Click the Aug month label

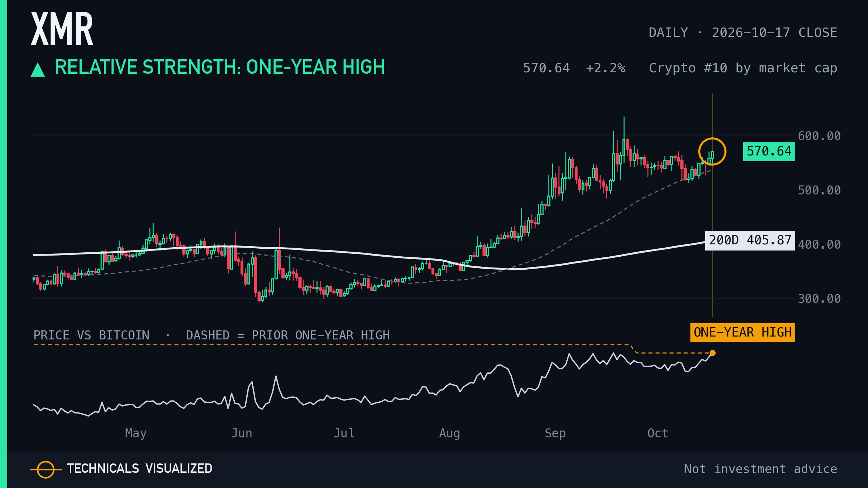click(x=450, y=433)
